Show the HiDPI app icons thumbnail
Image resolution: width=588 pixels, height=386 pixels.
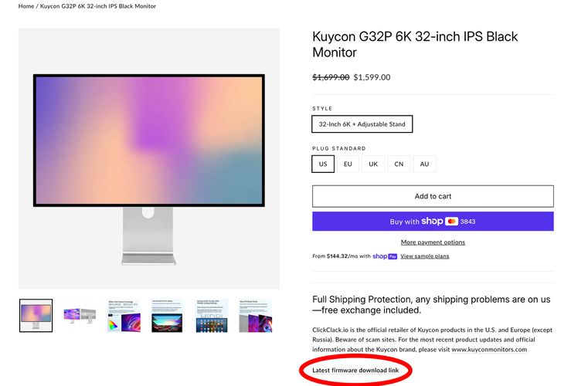pyautogui.click(x=212, y=316)
